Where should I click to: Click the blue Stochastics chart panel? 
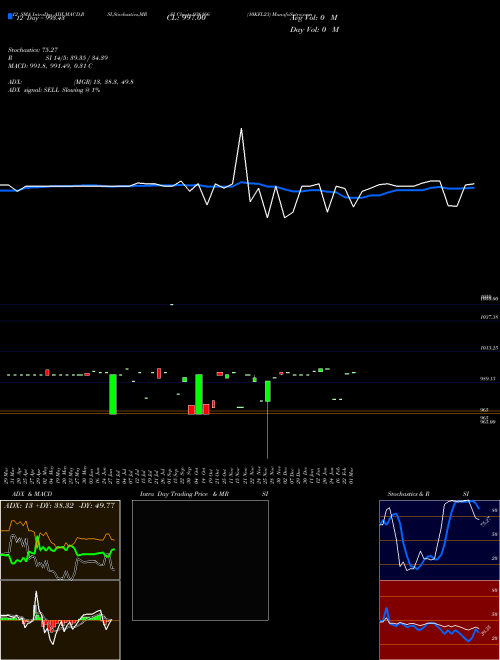pos(439,540)
